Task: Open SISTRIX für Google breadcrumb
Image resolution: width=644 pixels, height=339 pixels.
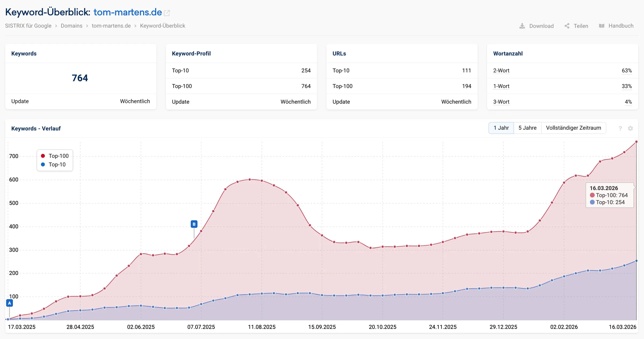Action: 28,26
